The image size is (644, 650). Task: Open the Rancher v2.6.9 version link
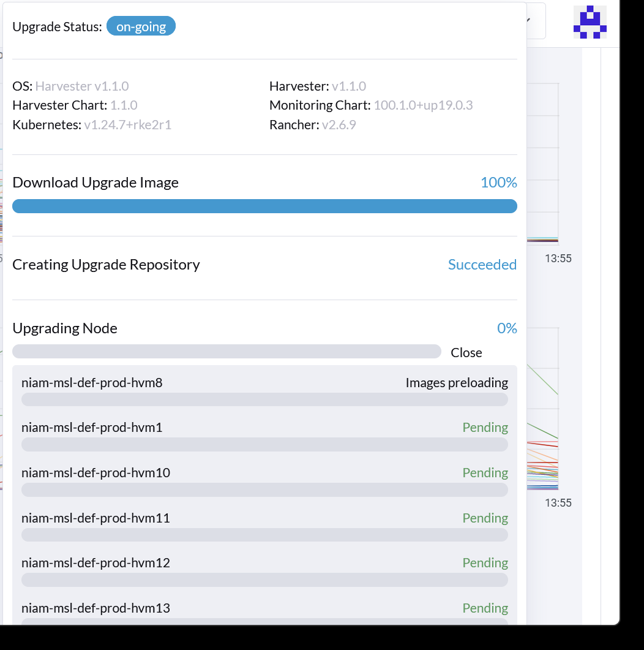click(339, 124)
